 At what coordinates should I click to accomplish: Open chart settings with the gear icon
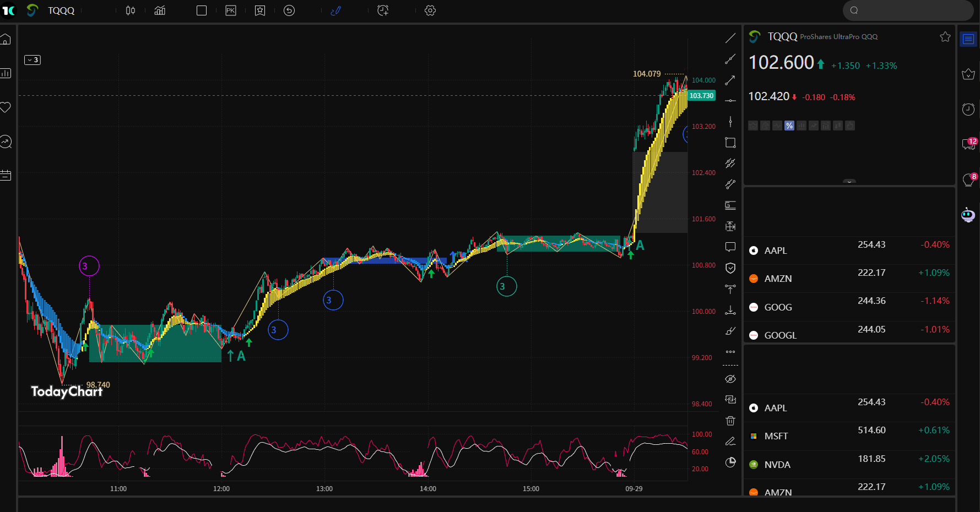point(430,10)
